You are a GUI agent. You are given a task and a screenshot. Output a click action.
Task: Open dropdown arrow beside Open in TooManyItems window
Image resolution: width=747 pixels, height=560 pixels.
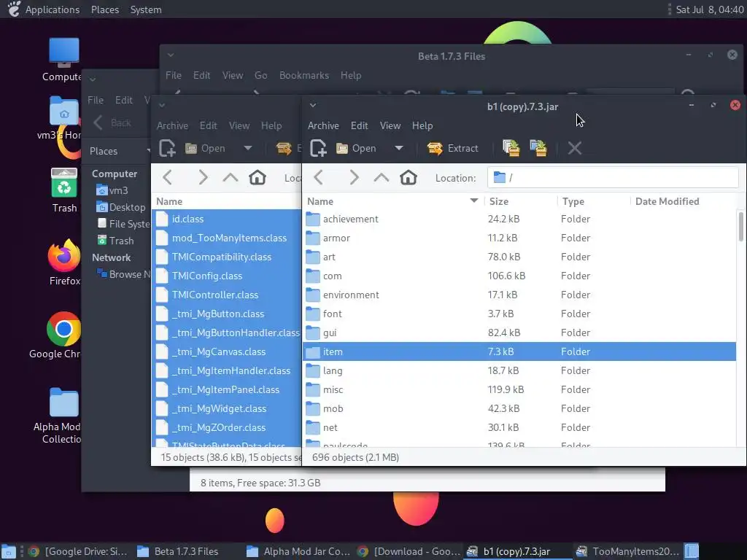point(248,148)
